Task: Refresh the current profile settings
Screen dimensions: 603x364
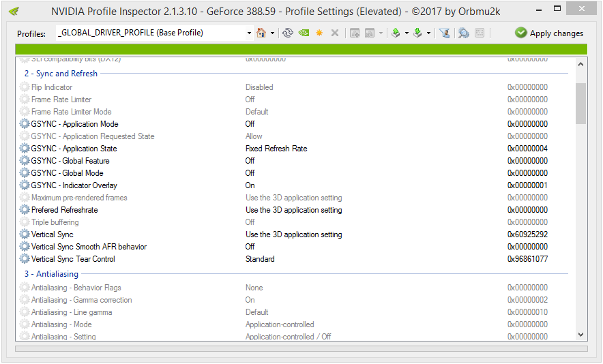Action: coord(288,33)
